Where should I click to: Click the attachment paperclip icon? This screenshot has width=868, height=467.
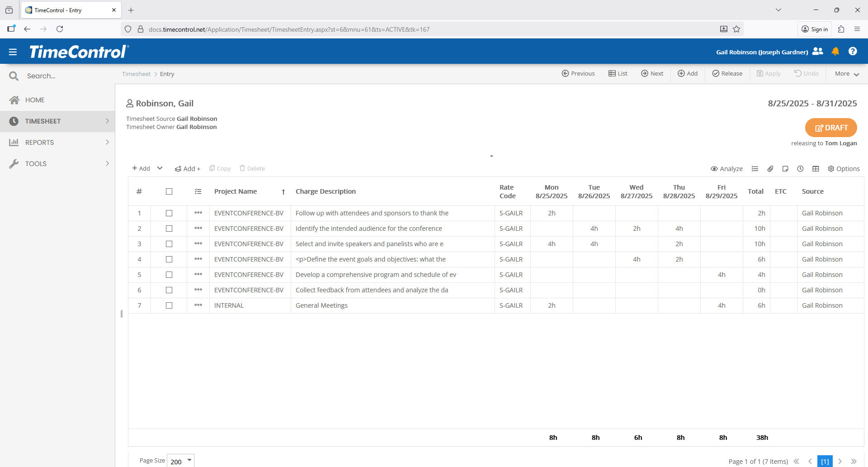tap(770, 169)
